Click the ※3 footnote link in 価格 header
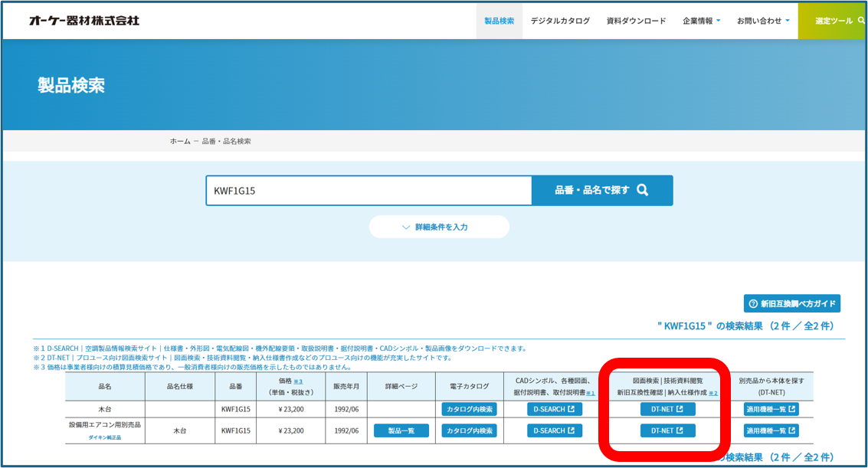Viewport: 868px width, 468px height. tap(298, 381)
